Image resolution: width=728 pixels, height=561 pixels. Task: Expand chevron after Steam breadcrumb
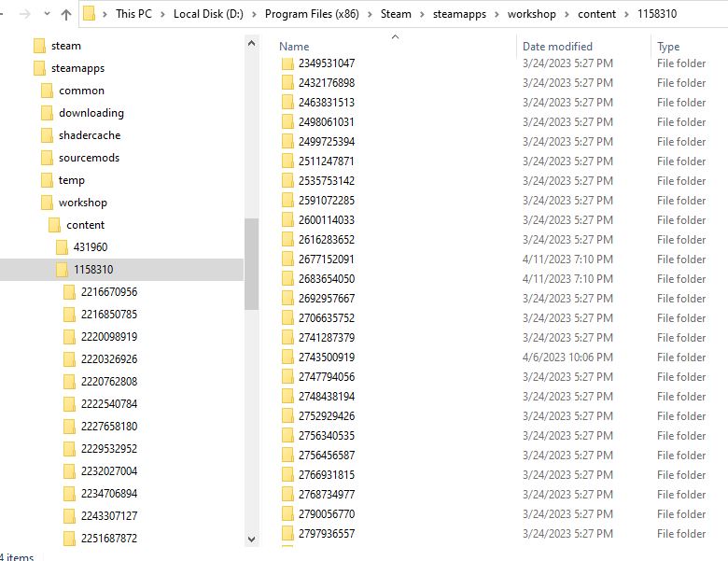pyautogui.click(x=422, y=14)
